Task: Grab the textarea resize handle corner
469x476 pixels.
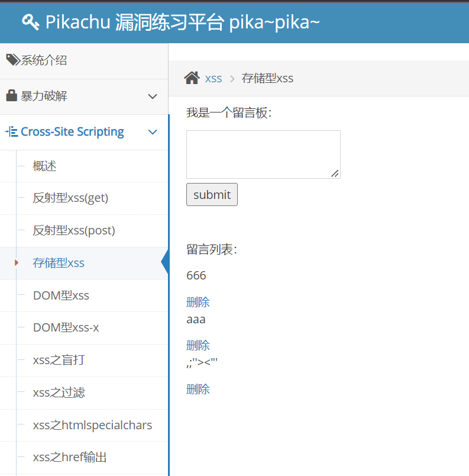Action: point(335,173)
